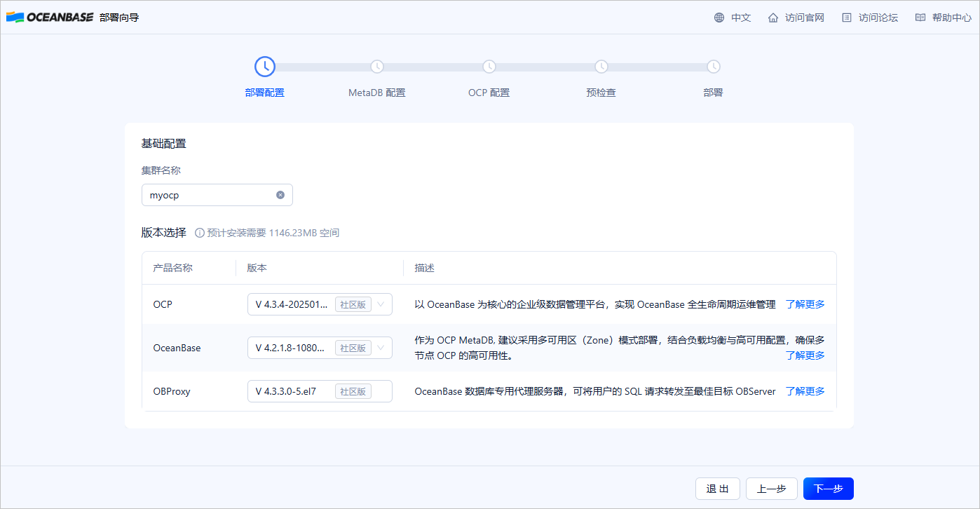The image size is (980, 509).
Task: Click the OBProxy 社区版 tag
Action: 353,391
